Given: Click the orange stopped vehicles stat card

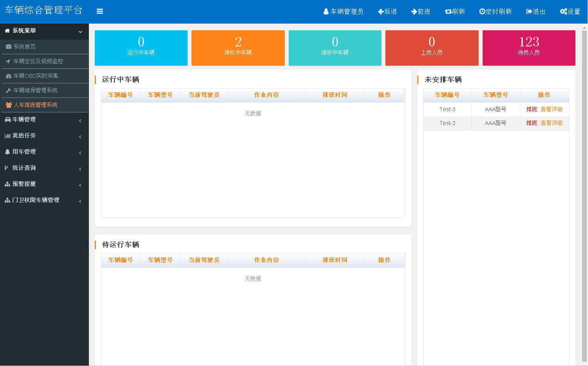Looking at the screenshot, I should (238, 48).
